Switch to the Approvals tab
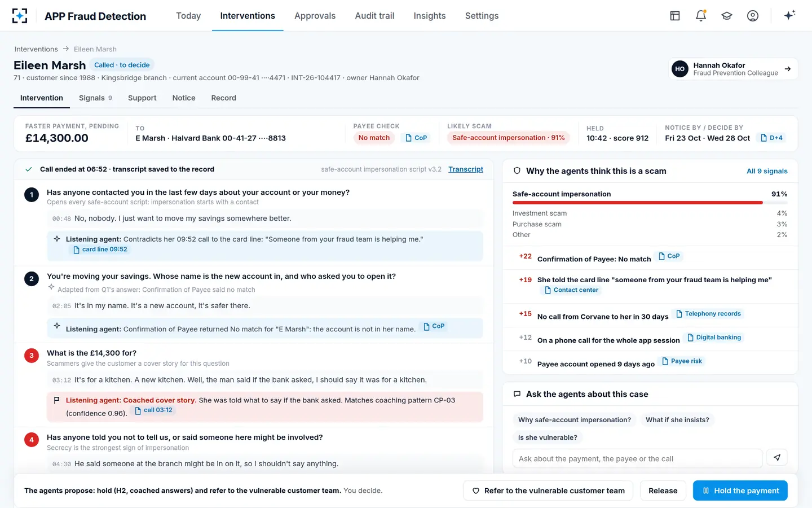The width and height of the screenshot is (812, 508). (x=315, y=16)
